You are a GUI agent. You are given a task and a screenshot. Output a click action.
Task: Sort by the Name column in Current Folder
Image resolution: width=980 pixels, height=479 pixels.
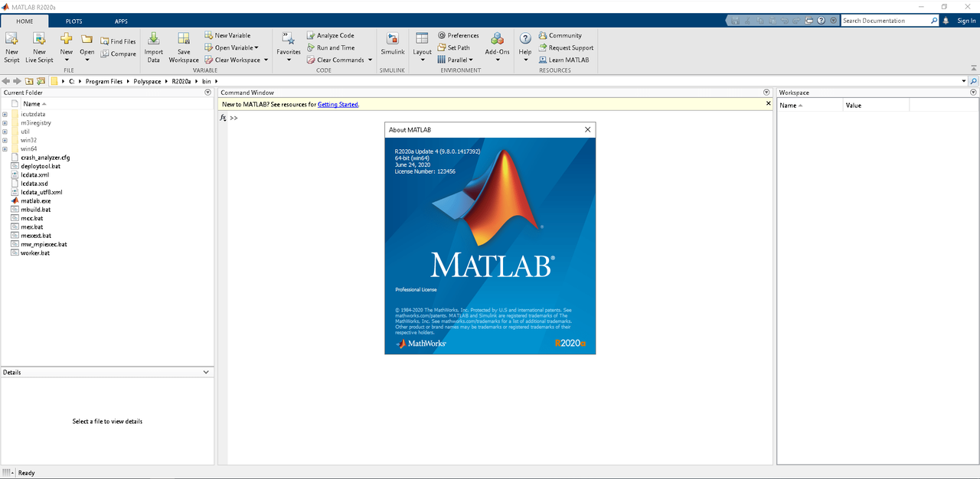34,104
